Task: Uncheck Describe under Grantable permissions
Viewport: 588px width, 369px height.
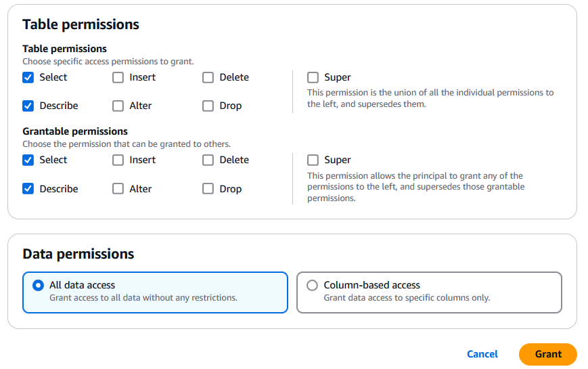Action: [28, 189]
